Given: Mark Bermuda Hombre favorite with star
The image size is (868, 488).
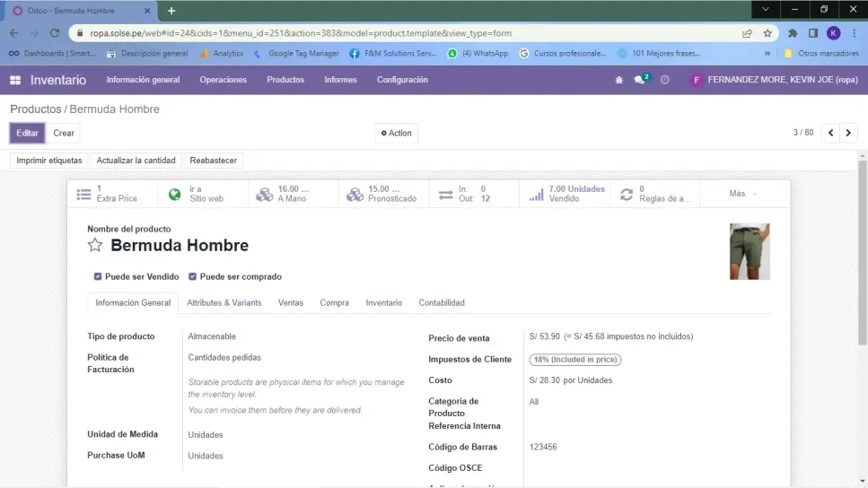Looking at the screenshot, I should tap(95, 246).
